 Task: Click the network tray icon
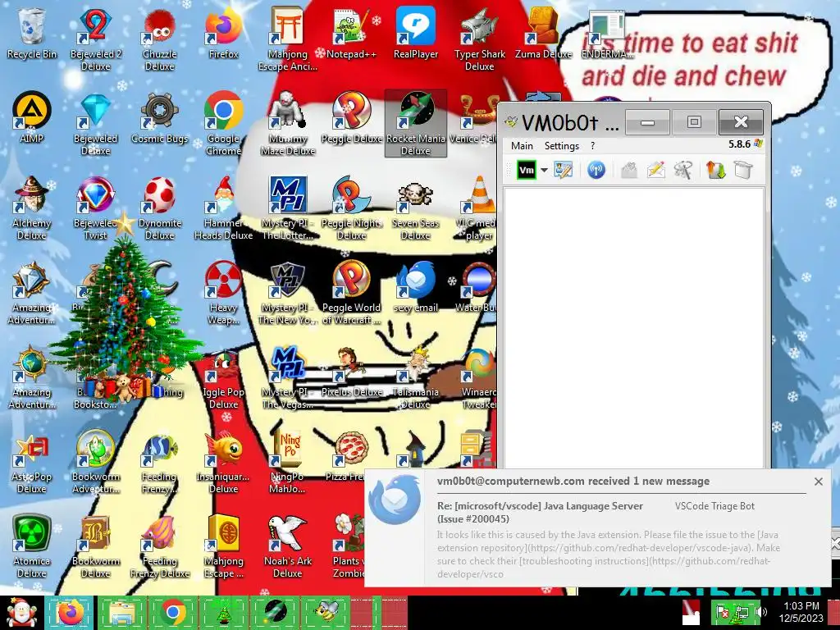pos(743,611)
